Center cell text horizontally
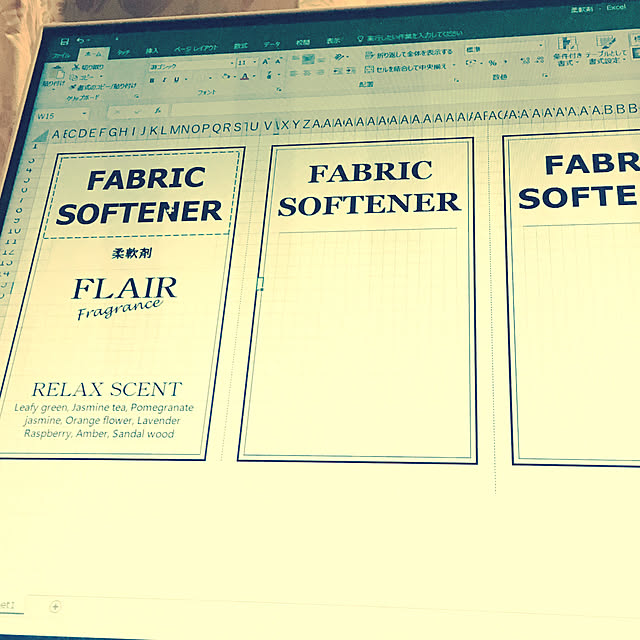The image size is (640, 640). 307,73
